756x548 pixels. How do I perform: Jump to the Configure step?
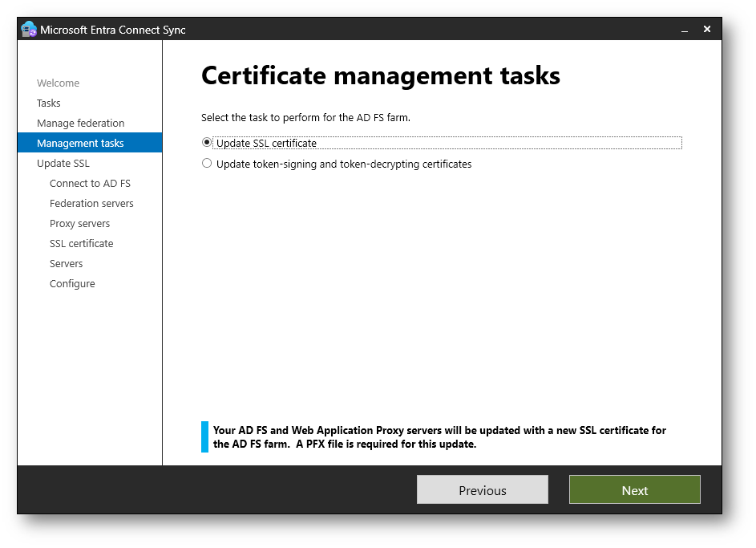(72, 283)
